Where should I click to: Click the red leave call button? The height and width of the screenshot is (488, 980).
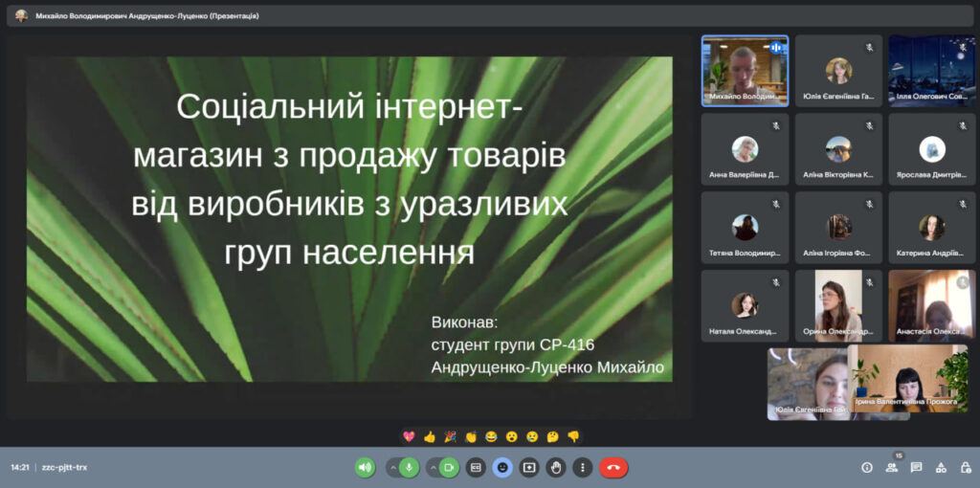click(x=613, y=468)
